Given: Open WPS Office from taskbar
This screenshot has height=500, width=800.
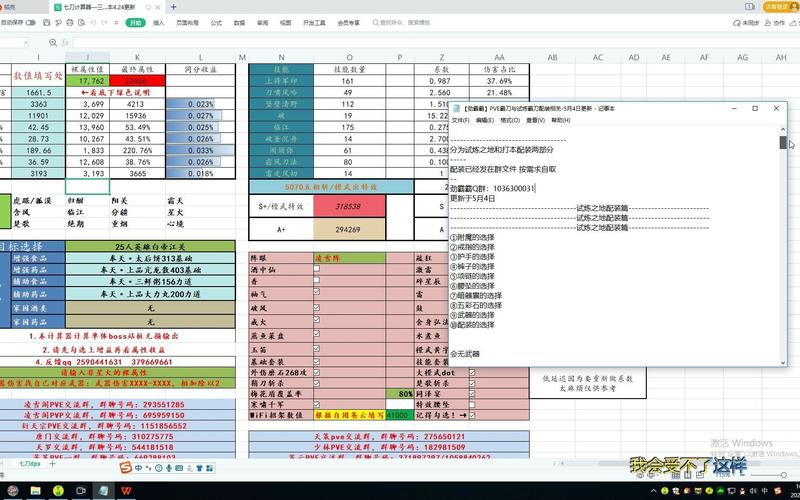Looking at the screenshot, I should click(x=126, y=491).
